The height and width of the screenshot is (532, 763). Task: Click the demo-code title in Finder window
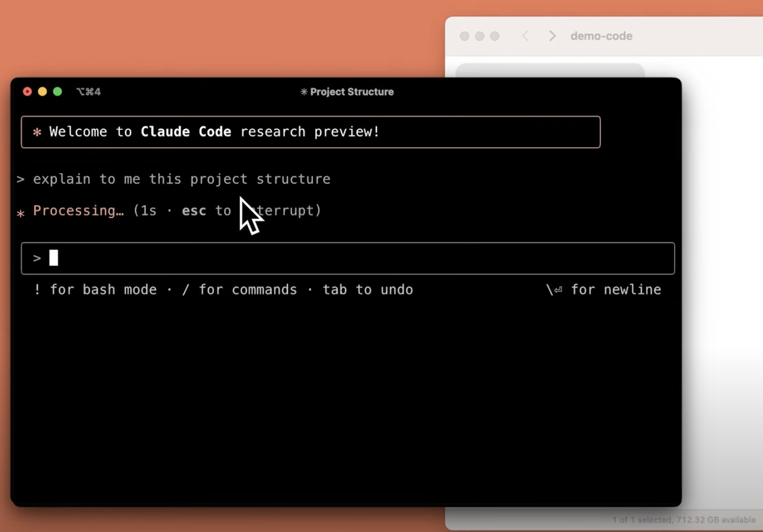[601, 36]
